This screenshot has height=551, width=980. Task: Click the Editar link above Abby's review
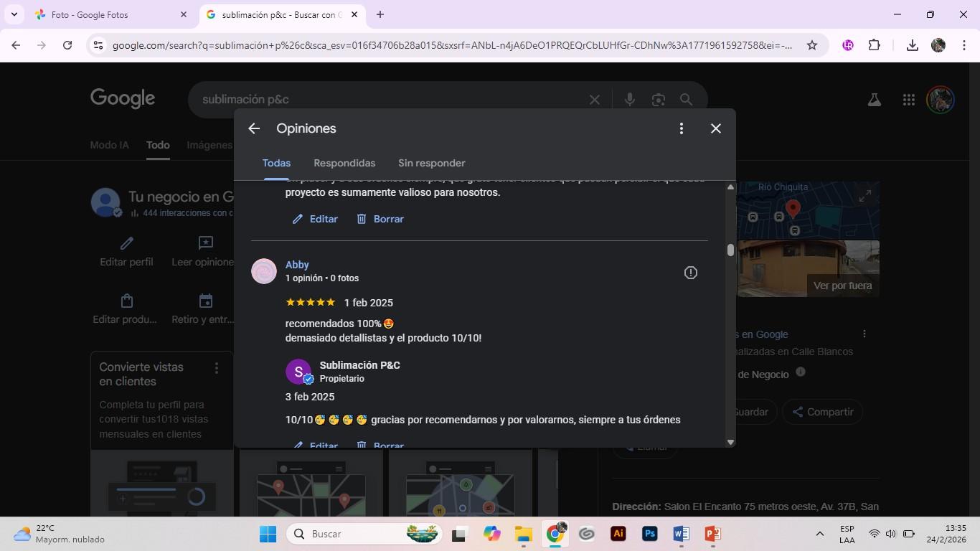pos(315,219)
